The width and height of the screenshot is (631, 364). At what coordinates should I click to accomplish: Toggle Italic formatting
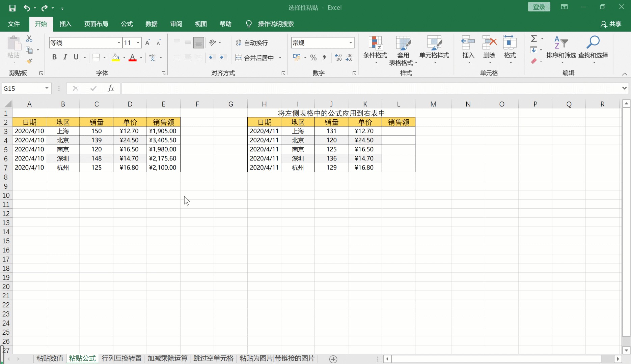tap(65, 57)
